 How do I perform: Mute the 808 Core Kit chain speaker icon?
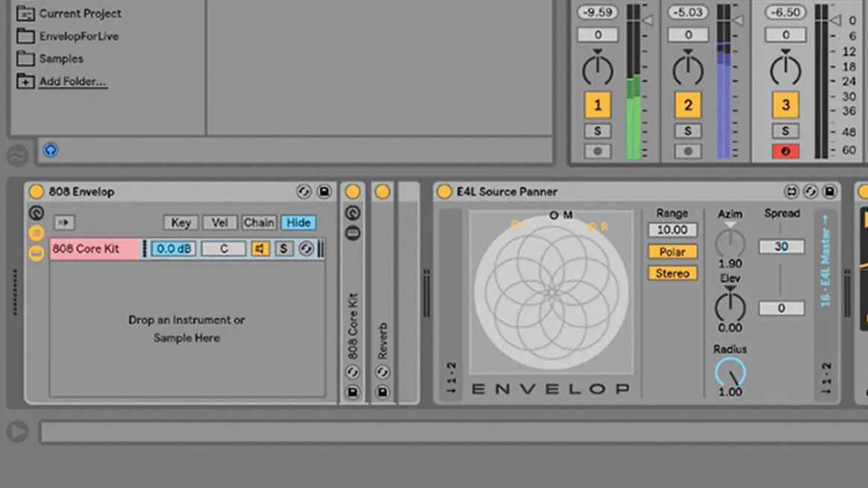[x=260, y=249]
